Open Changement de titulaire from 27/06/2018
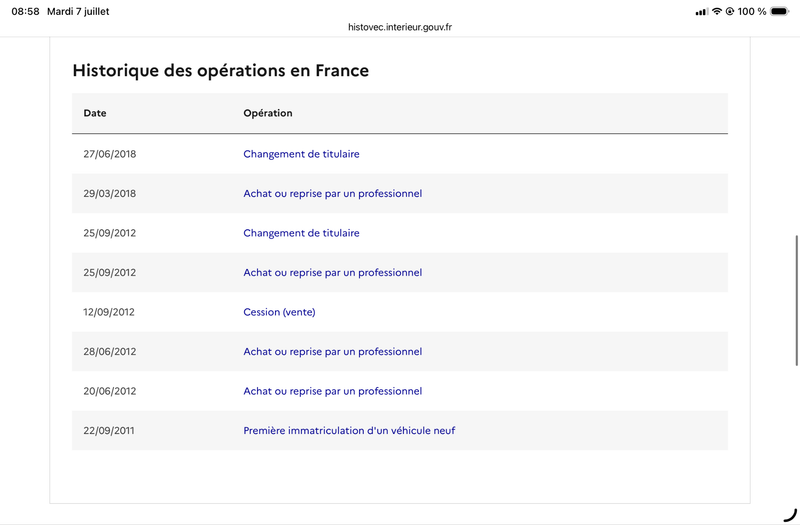 point(301,154)
